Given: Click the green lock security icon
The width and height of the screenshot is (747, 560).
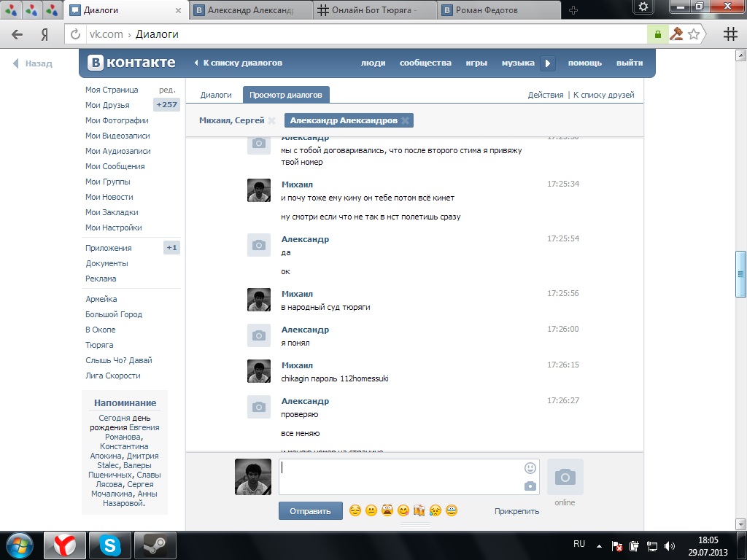Looking at the screenshot, I should click(657, 34).
